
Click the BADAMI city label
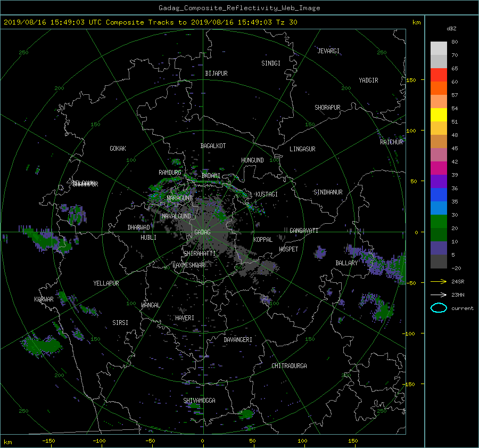pyautogui.click(x=211, y=176)
